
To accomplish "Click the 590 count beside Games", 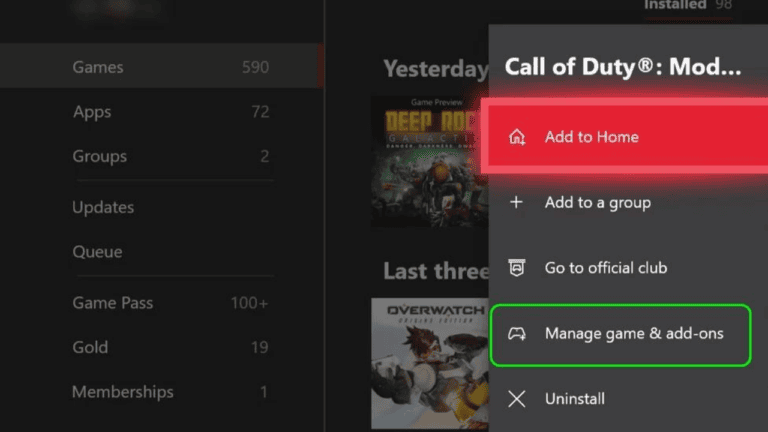I will click(x=255, y=67).
